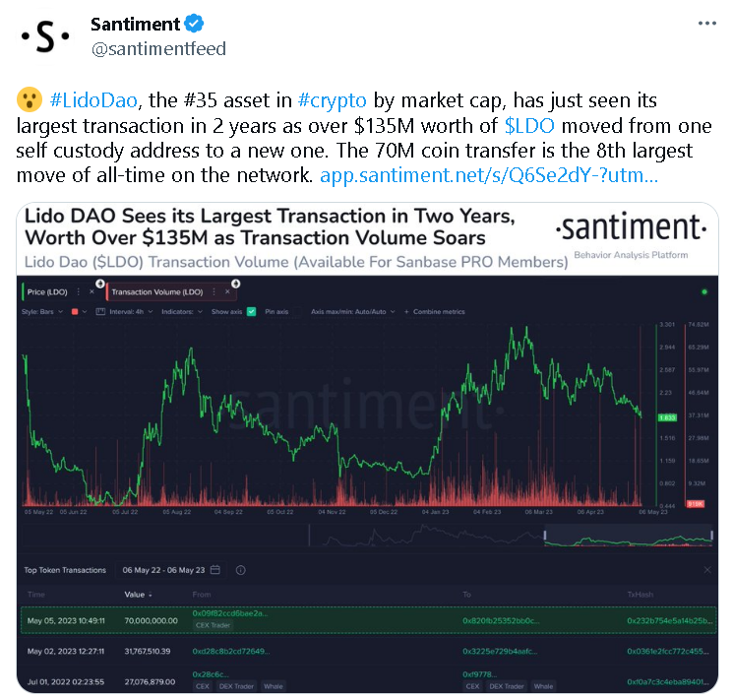The width and height of the screenshot is (733, 700).
Task: Open Transaction Volume metric options dots
Action: click(214, 292)
